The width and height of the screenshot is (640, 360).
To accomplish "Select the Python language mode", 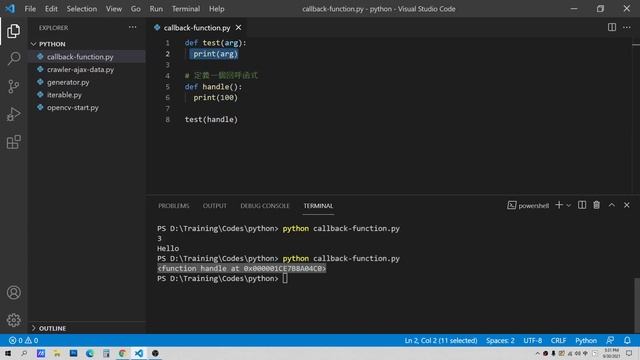I will [x=586, y=340].
